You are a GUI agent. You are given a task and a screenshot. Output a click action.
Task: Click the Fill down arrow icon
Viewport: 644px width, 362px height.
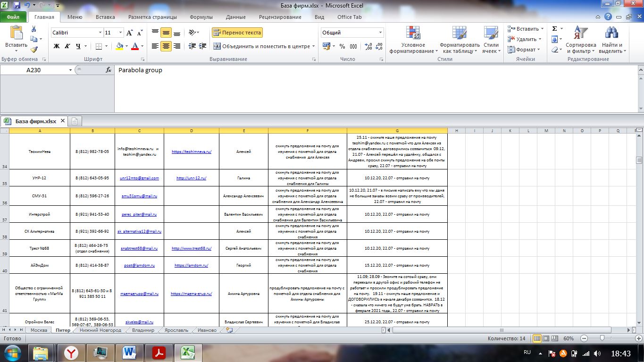click(x=555, y=39)
